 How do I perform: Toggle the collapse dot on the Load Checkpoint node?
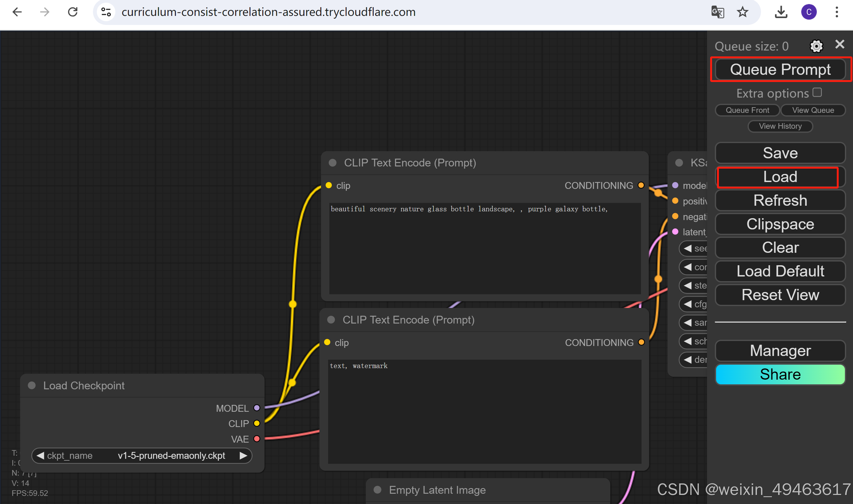pos(32,386)
